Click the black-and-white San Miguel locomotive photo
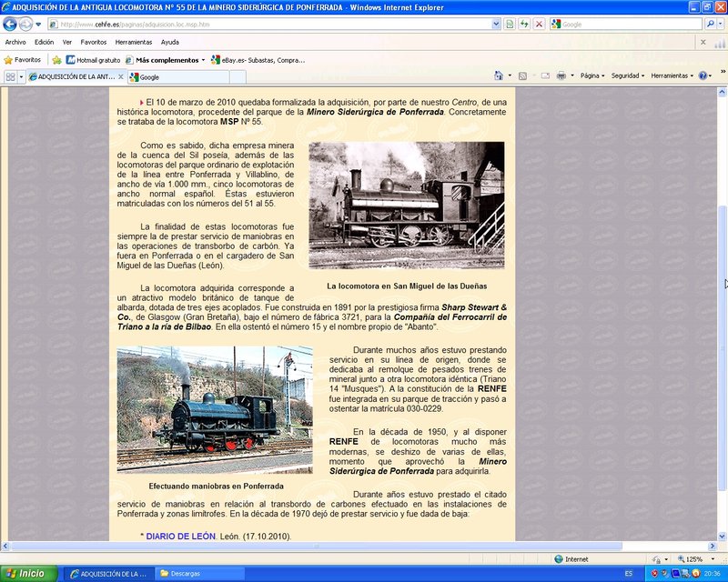The width and height of the screenshot is (728, 582). (x=407, y=206)
